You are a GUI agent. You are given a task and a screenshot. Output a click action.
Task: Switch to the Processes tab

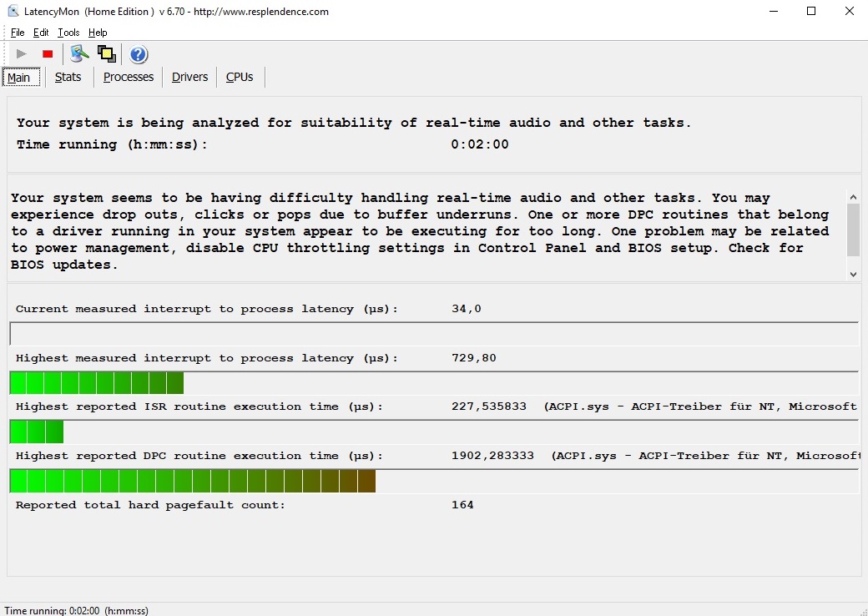tap(129, 77)
